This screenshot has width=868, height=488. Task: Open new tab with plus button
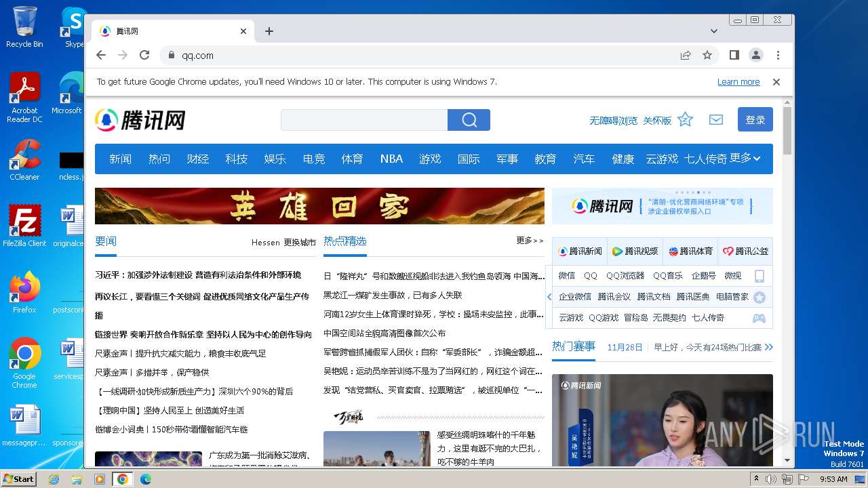click(269, 31)
